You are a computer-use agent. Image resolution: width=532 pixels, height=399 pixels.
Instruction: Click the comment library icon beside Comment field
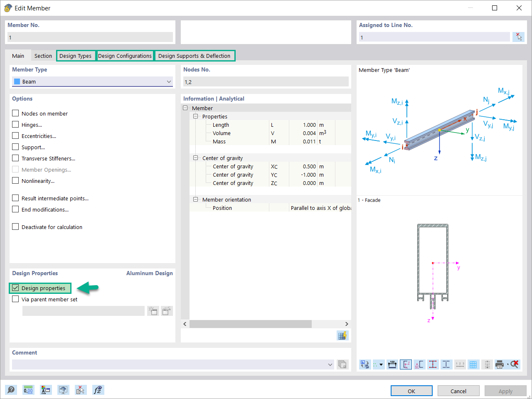click(342, 365)
